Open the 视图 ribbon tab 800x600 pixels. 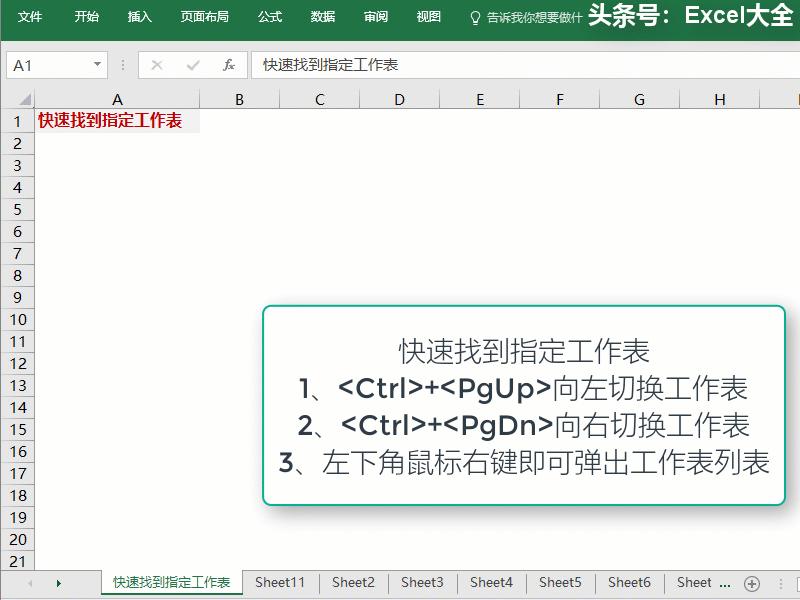coord(428,16)
